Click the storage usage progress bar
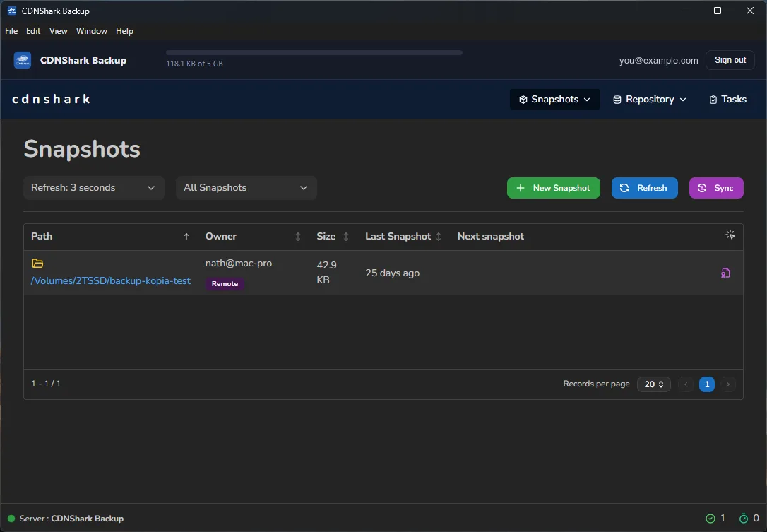 point(314,53)
